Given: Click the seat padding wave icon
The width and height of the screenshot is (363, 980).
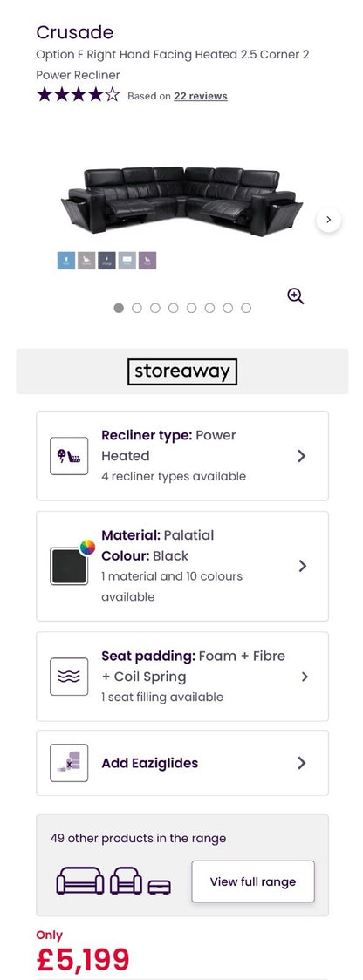Looking at the screenshot, I should (x=69, y=677).
